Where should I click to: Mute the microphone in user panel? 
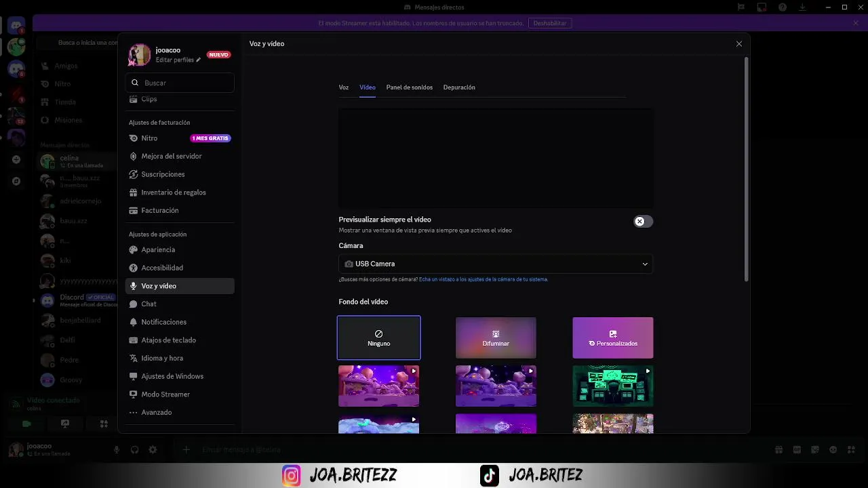tap(117, 449)
